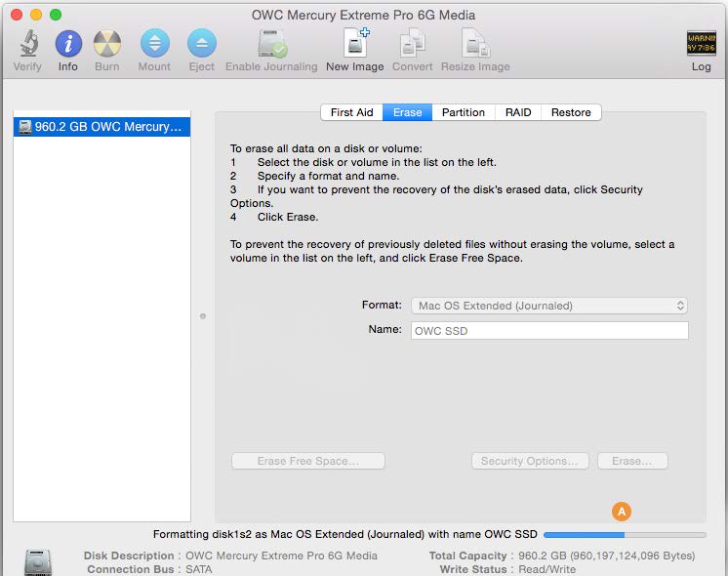Click the red close window button

click(17, 15)
